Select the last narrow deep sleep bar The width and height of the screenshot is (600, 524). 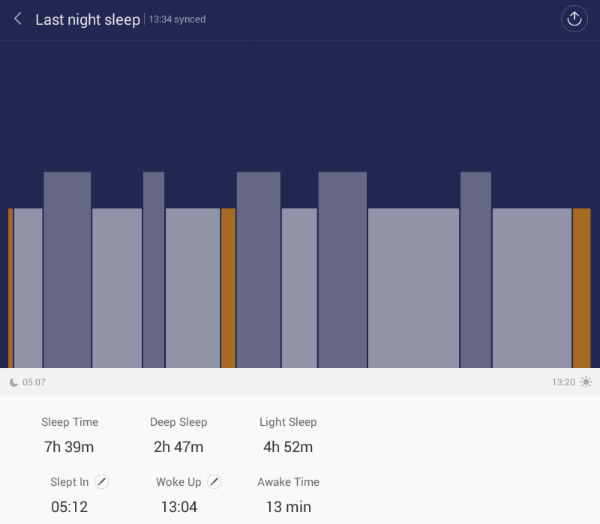475,270
